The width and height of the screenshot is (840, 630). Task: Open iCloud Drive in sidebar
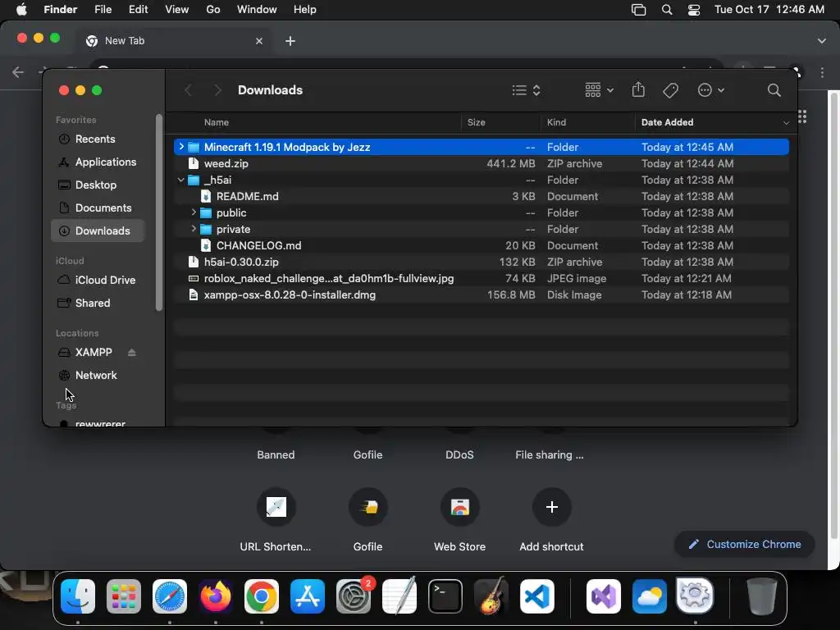coord(97,281)
